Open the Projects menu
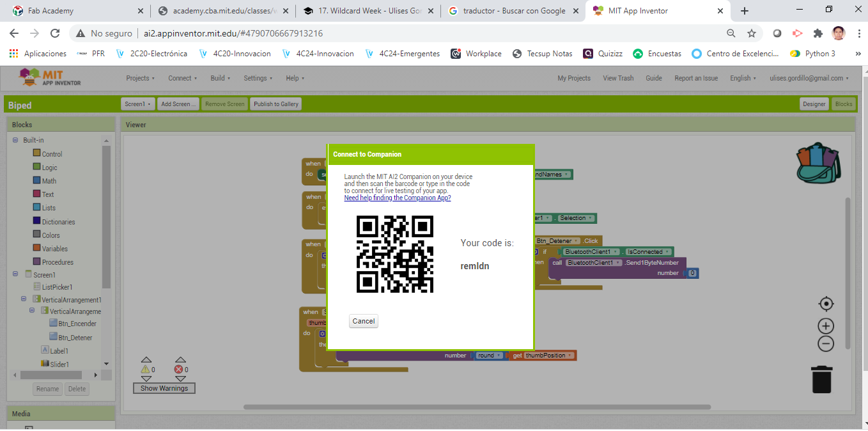 click(141, 78)
